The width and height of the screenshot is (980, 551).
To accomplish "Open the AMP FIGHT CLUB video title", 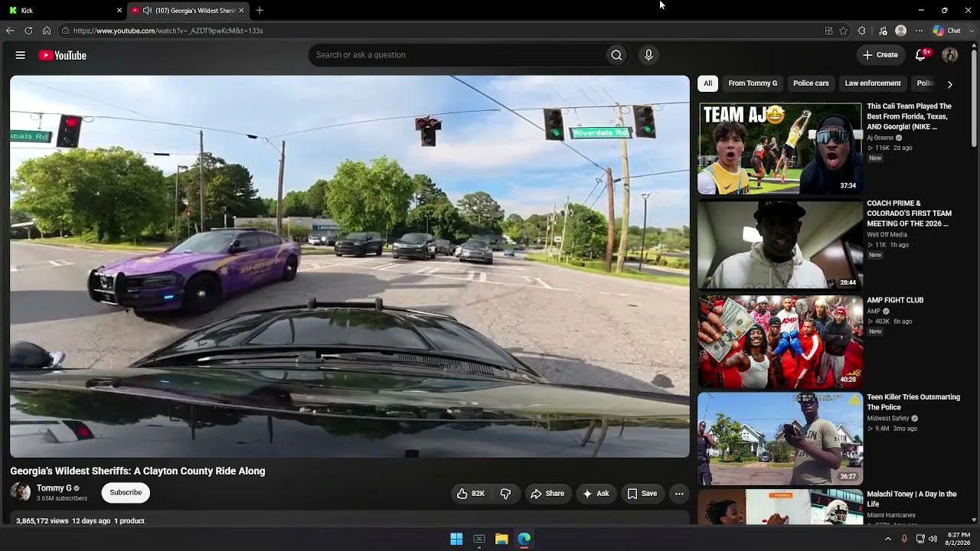I will coord(895,301).
